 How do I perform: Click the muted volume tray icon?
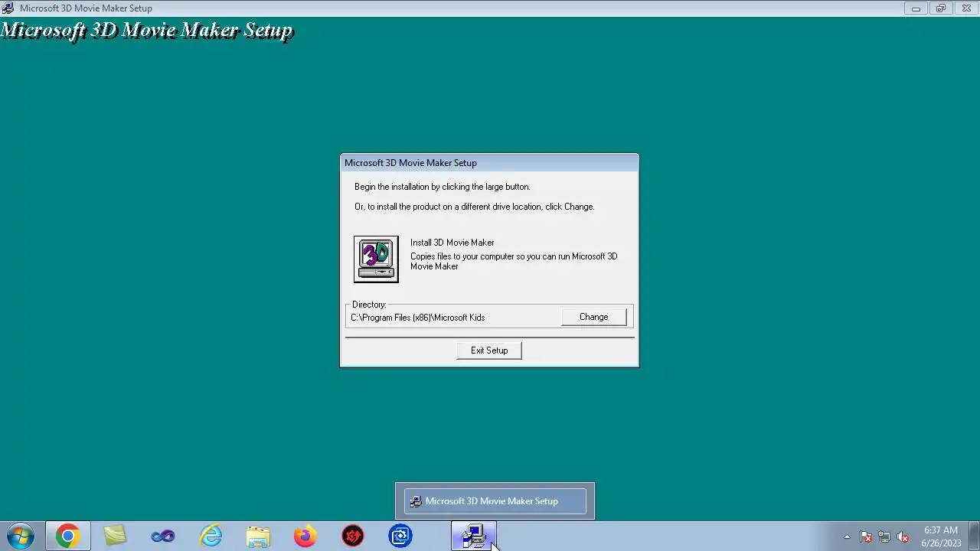pyautogui.click(x=903, y=536)
